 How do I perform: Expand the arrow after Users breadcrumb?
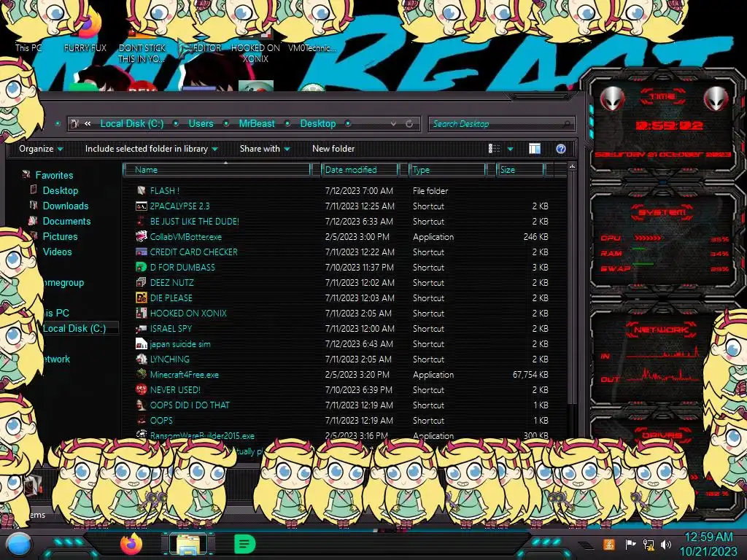click(x=226, y=123)
